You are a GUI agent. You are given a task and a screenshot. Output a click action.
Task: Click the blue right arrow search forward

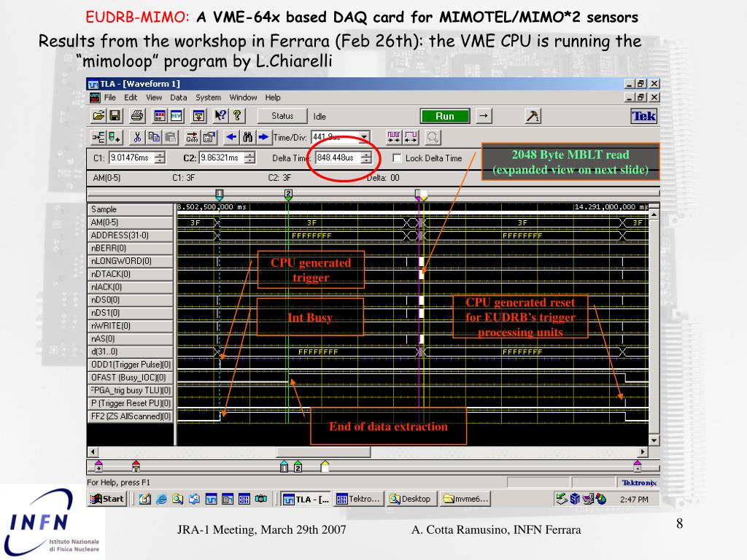pyautogui.click(x=263, y=138)
